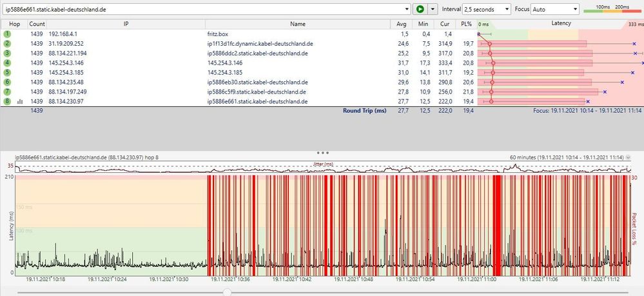Open the dropdown arrow next to play button
The height and width of the screenshot is (296, 644).
pos(433,9)
